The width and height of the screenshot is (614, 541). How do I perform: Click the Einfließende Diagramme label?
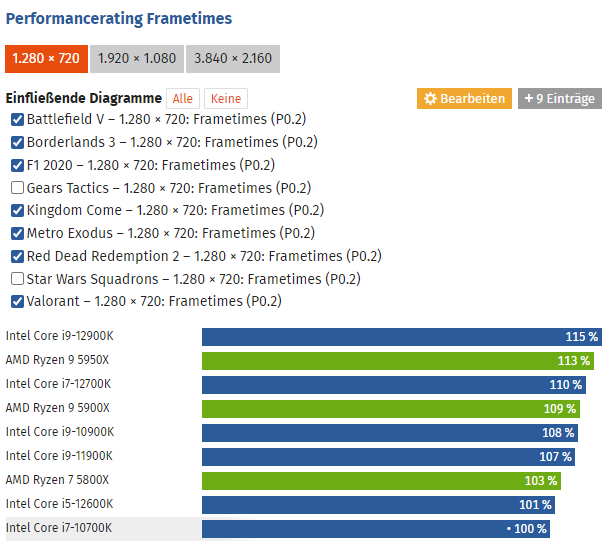coord(83,98)
